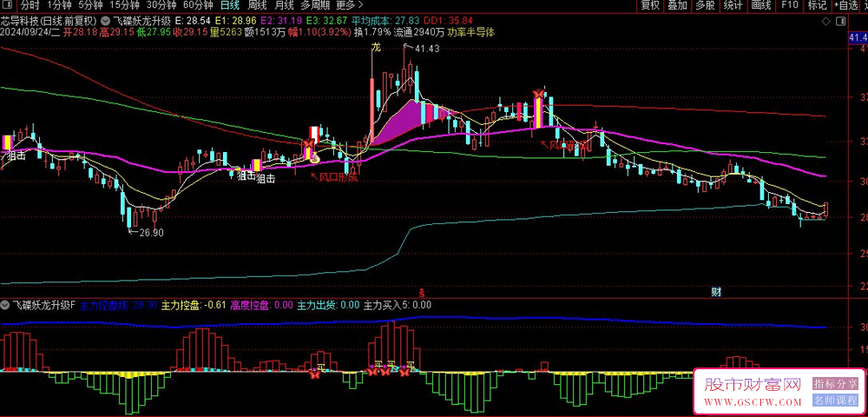Click the red $ marker at chart bottom
Screen dimensions: 868x417
pos(421,291)
